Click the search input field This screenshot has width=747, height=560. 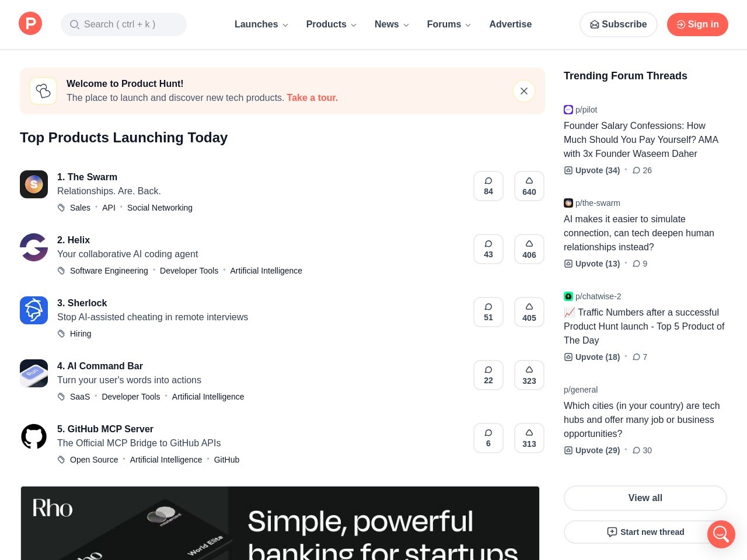(x=124, y=24)
